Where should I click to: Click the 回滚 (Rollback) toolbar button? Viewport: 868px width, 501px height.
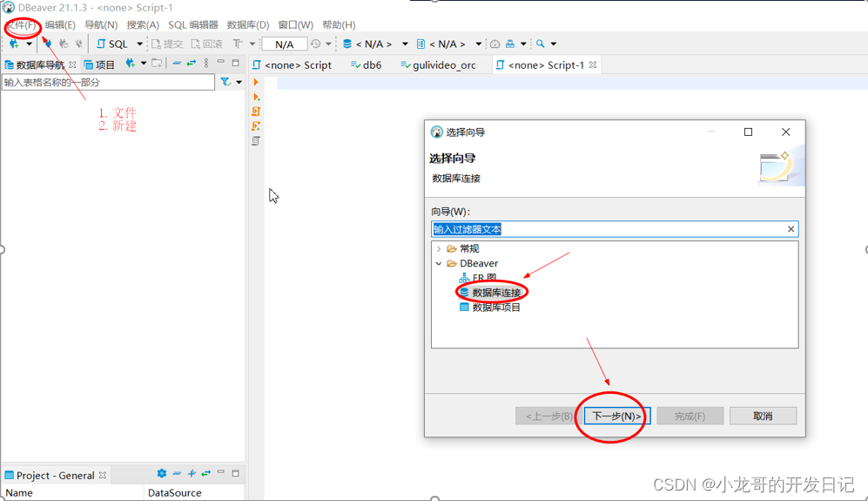207,44
